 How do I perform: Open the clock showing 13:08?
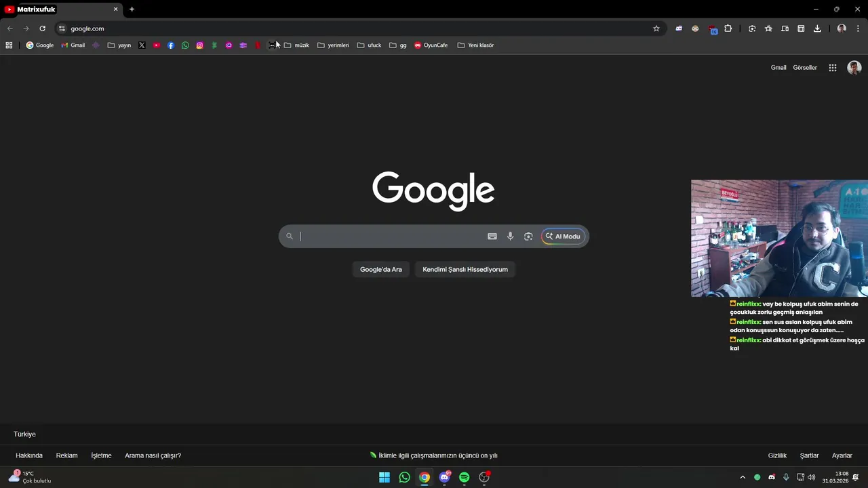coord(835,477)
